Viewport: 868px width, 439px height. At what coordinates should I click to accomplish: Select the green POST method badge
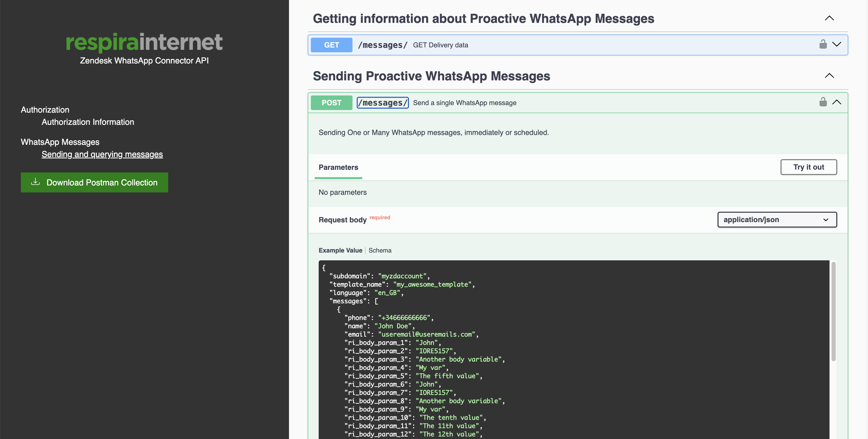(331, 103)
